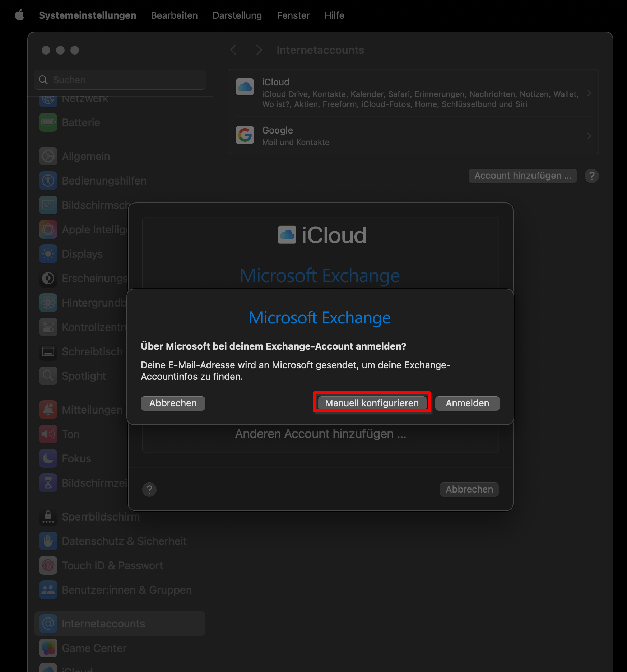Open Erscheinungsbild settings icon
Image resolution: width=627 pixels, height=672 pixels.
click(48, 278)
